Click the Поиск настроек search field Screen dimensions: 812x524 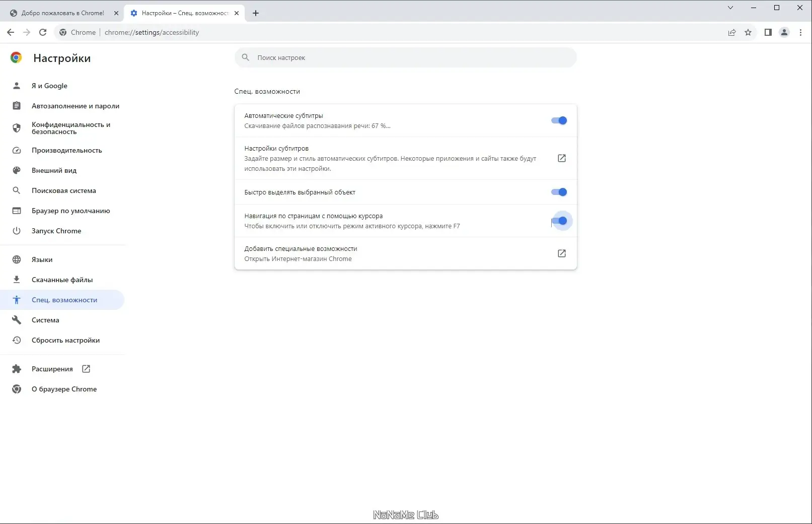[405, 57]
